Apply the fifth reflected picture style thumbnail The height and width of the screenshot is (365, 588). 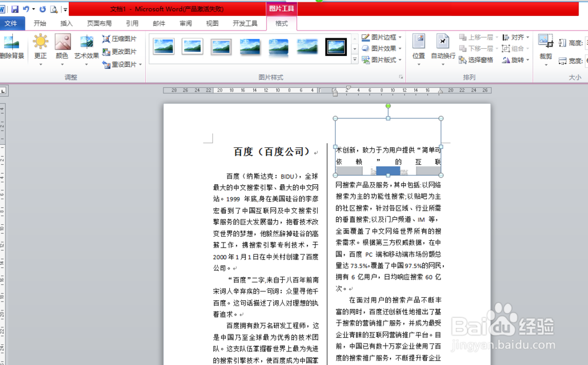pos(278,47)
